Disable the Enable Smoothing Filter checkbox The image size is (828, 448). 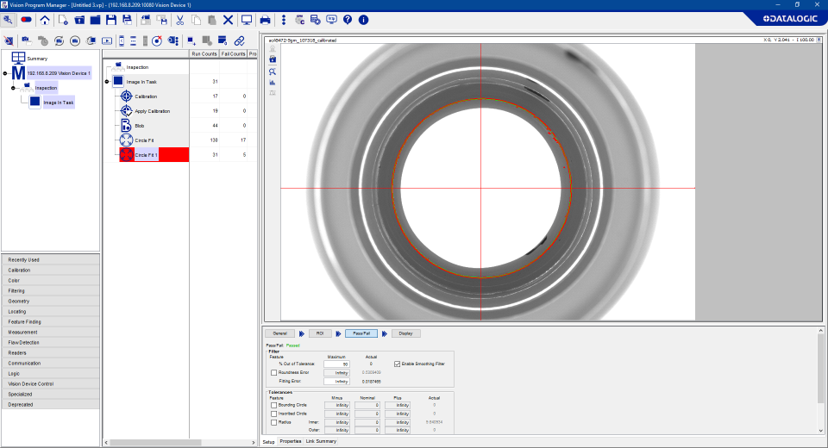pos(397,364)
